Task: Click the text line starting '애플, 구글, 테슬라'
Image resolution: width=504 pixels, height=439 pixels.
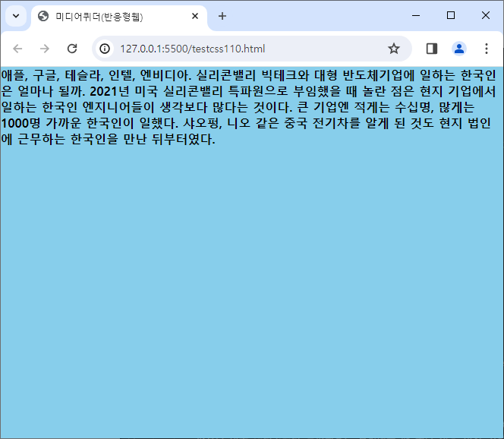Action: [x=248, y=76]
